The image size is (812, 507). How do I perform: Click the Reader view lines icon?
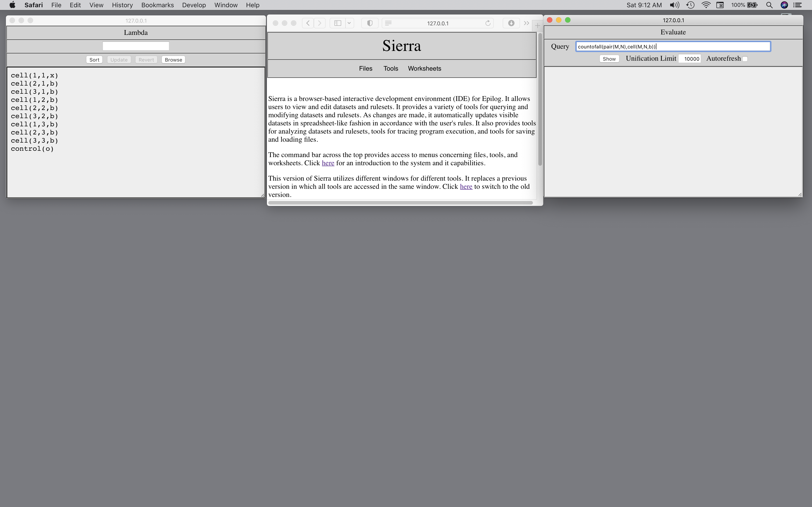coord(388,23)
